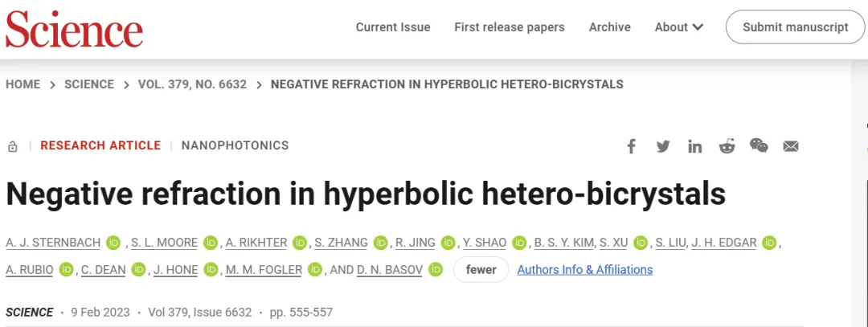Viewport: 868px width, 327px height.
Task: Expand the About dropdown menu
Action: 678,27
